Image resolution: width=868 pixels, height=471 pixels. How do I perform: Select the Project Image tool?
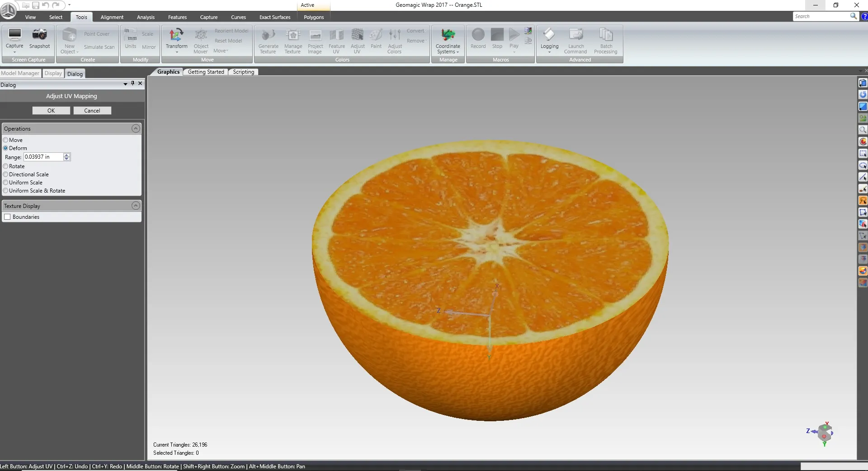[x=315, y=41]
